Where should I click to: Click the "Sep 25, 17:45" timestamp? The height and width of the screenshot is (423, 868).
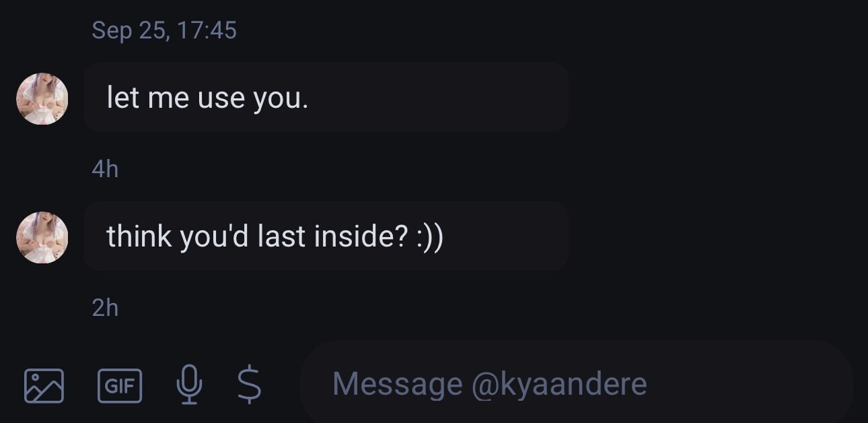164,30
